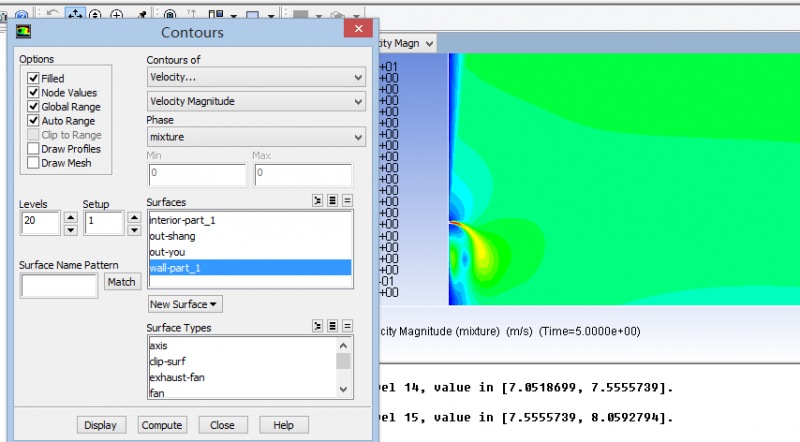Increase the Setup value with up arrow
Screen dimensions: 800x442
click(134, 217)
